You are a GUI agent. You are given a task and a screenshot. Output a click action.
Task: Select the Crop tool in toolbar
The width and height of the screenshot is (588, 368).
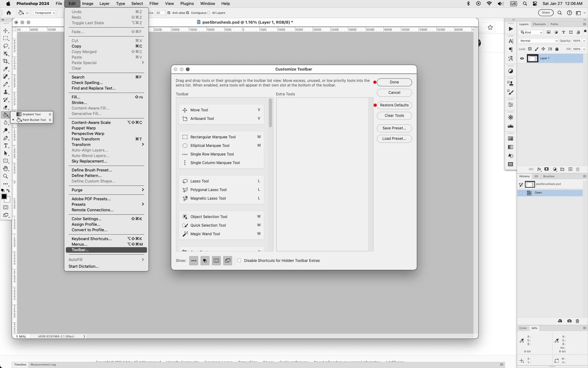pyautogui.click(x=6, y=61)
